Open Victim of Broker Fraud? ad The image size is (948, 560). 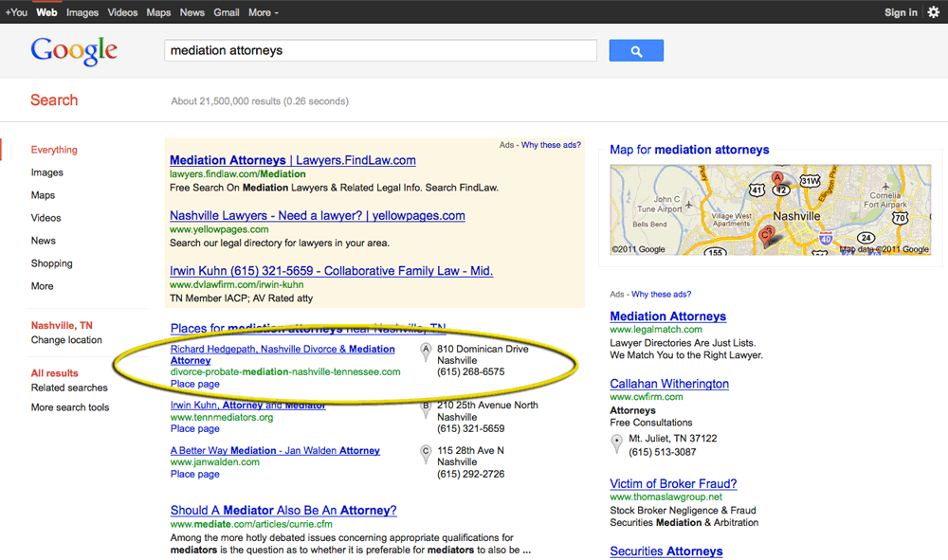[x=673, y=484]
